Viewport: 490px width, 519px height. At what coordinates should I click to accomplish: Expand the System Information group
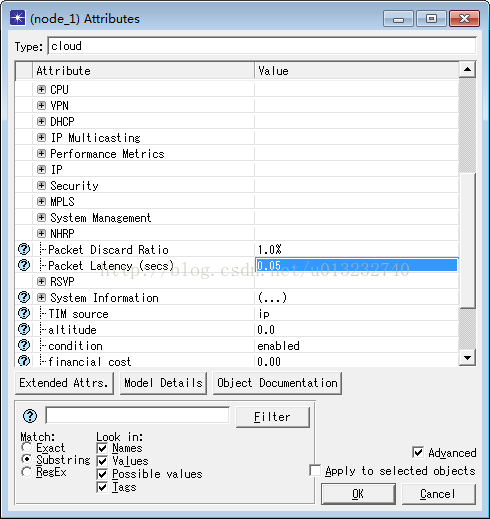coord(41,297)
